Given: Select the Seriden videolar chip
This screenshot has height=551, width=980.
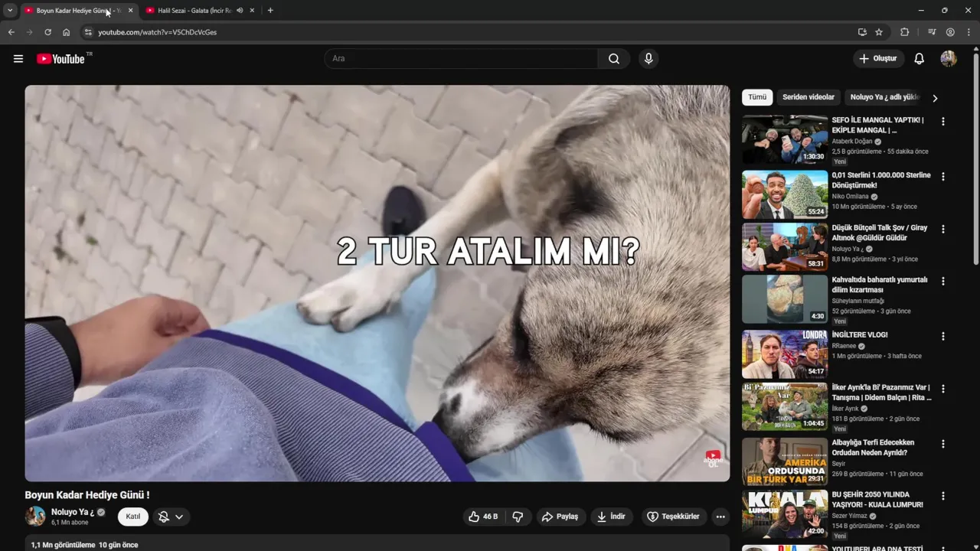Looking at the screenshot, I should coord(808,97).
